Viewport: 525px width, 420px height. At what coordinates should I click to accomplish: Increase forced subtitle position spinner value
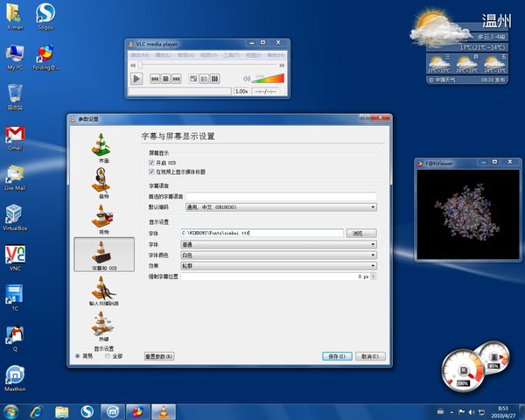click(x=374, y=275)
